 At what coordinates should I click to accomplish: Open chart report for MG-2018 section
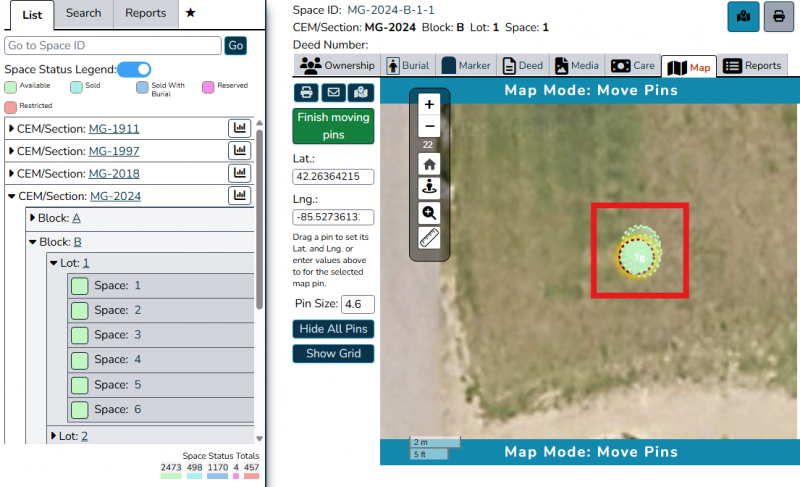click(239, 173)
